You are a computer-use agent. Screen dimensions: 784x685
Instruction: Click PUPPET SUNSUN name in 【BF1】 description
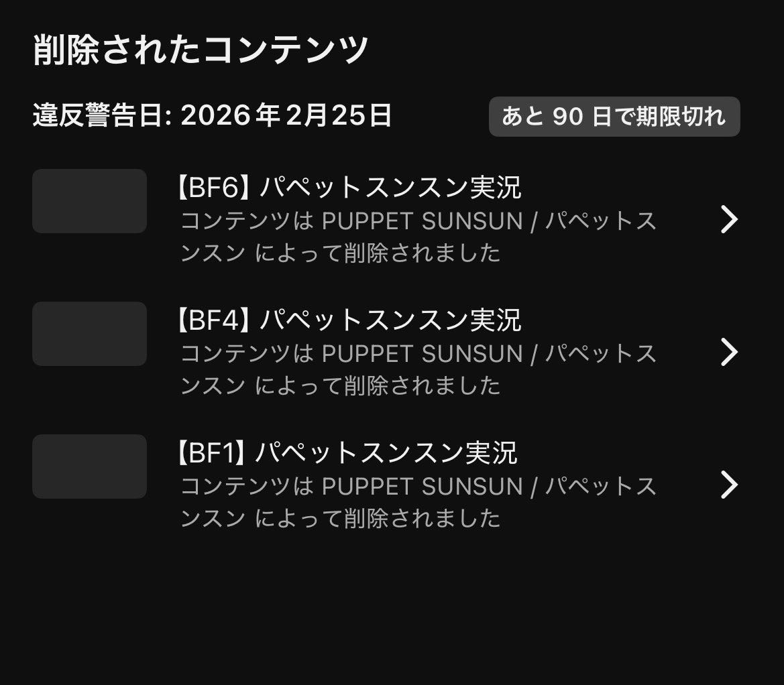tap(422, 487)
